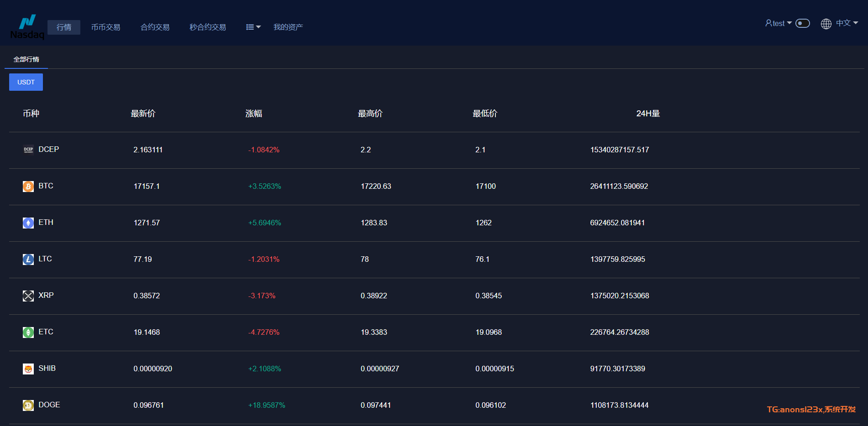The height and width of the screenshot is (426, 868).
Task: Click ETC change -4.7276%
Action: pyautogui.click(x=264, y=332)
